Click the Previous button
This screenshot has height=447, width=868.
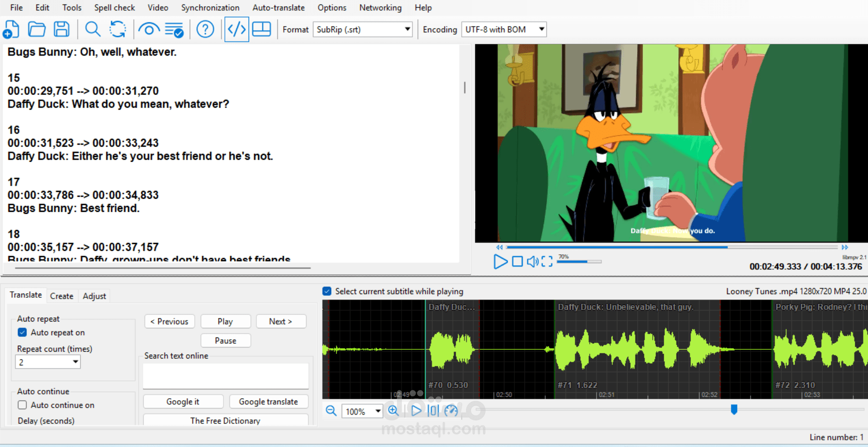(170, 321)
